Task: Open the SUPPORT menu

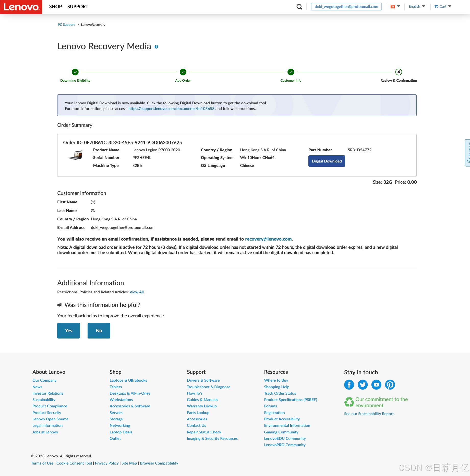Action: [x=78, y=7]
